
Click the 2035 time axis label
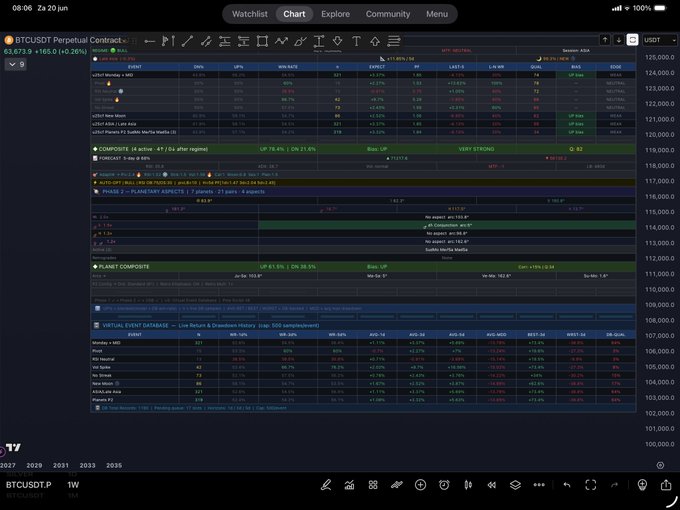pyautogui.click(x=114, y=465)
